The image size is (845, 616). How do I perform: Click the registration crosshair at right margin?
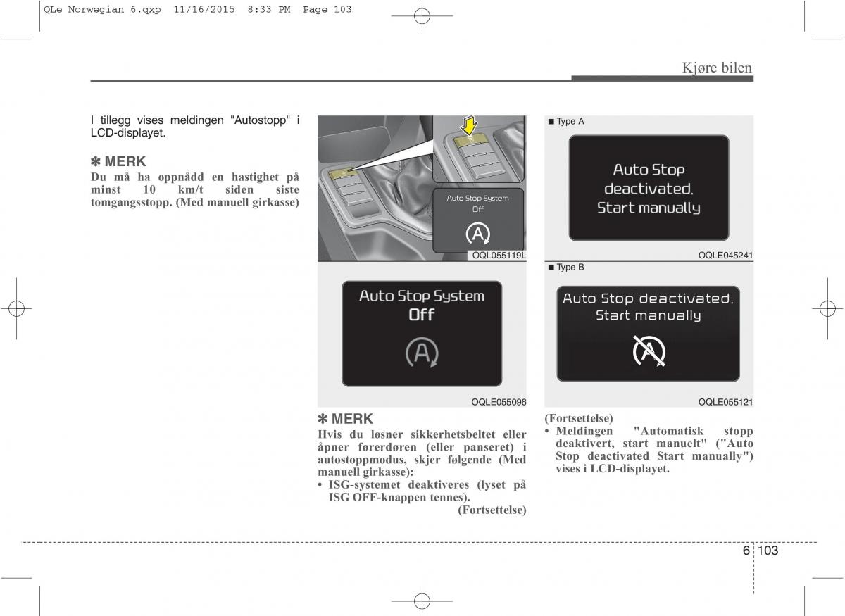pyautogui.click(x=827, y=308)
